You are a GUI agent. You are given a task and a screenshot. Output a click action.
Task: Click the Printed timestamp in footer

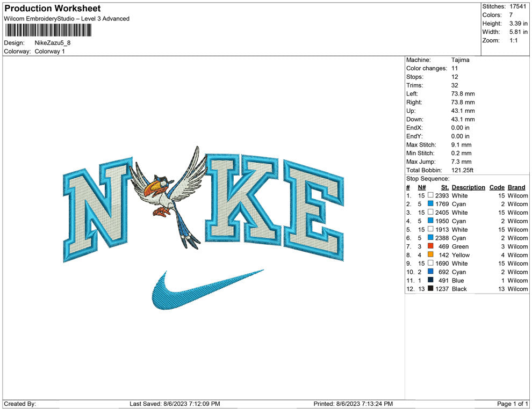353,404
